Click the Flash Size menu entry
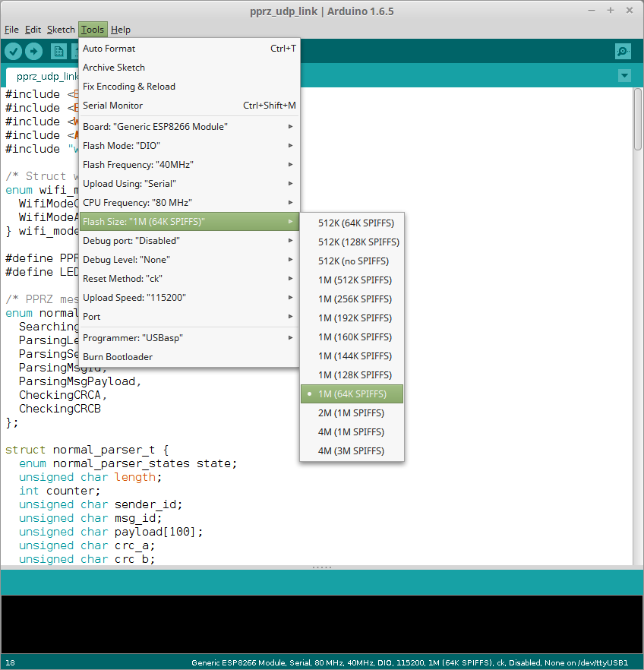This screenshot has width=644, height=670. pyautogui.click(x=189, y=221)
